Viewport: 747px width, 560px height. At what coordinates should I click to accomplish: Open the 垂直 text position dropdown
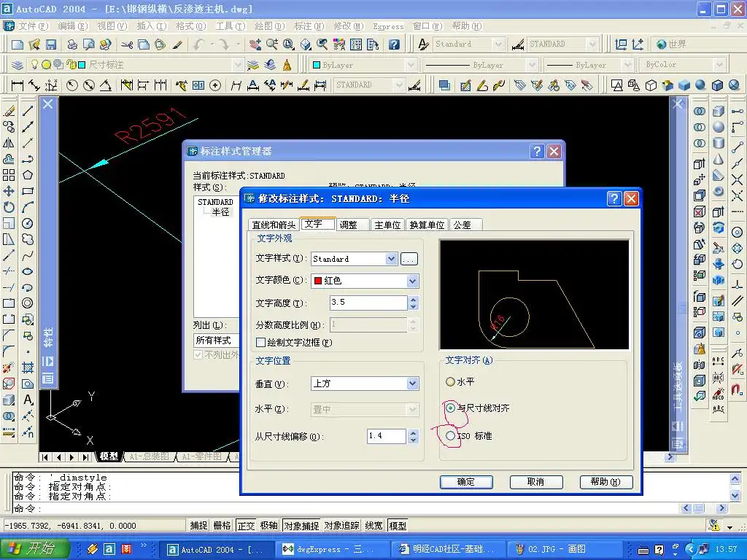tap(413, 384)
